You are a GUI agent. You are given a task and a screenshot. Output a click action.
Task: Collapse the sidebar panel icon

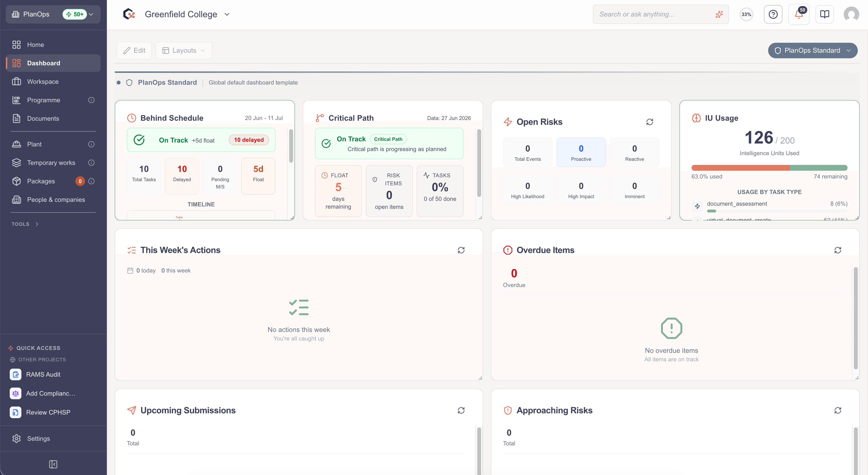tap(53, 464)
